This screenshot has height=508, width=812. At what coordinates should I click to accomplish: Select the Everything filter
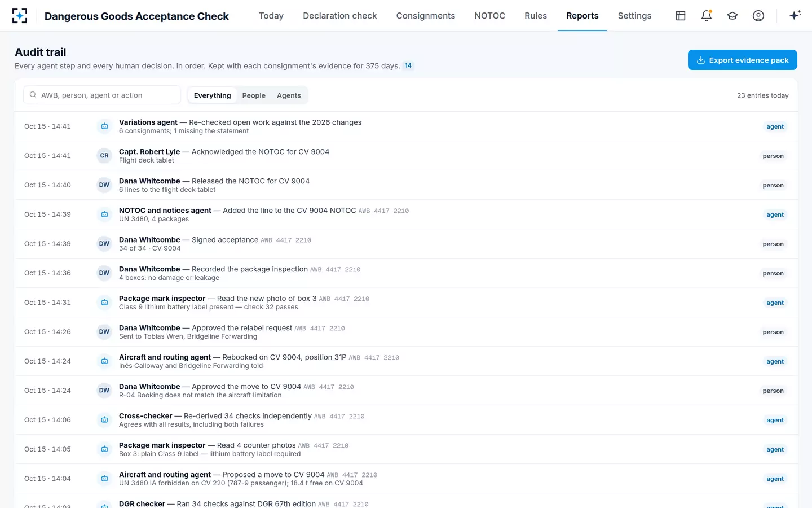coord(213,95)
